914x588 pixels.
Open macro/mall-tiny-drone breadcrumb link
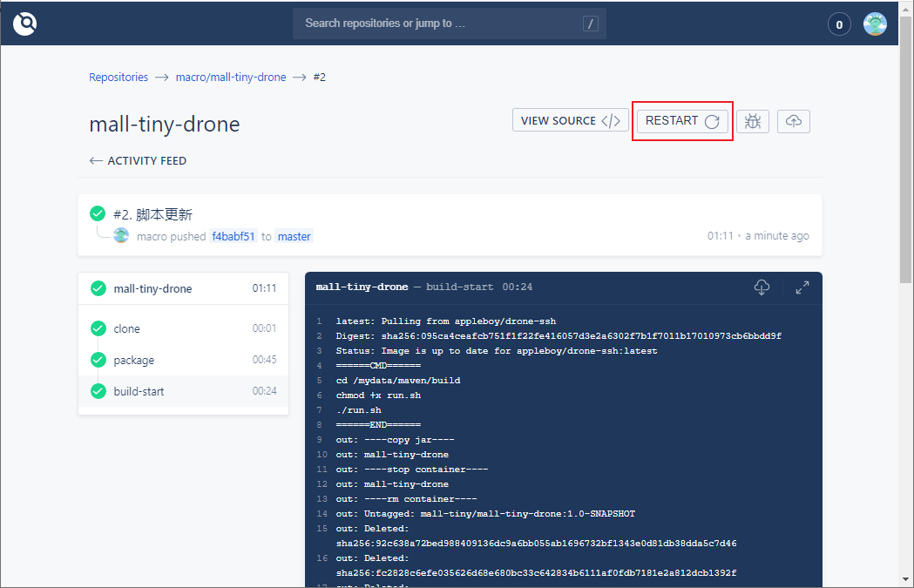(231, 77)
